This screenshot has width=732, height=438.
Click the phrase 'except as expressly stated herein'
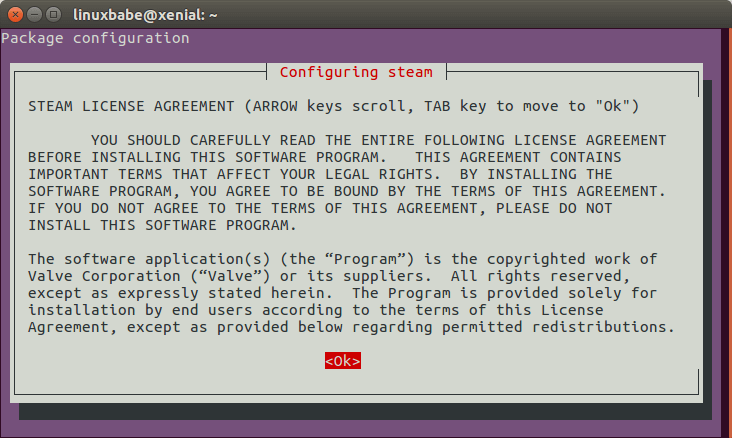coord(180,293)
